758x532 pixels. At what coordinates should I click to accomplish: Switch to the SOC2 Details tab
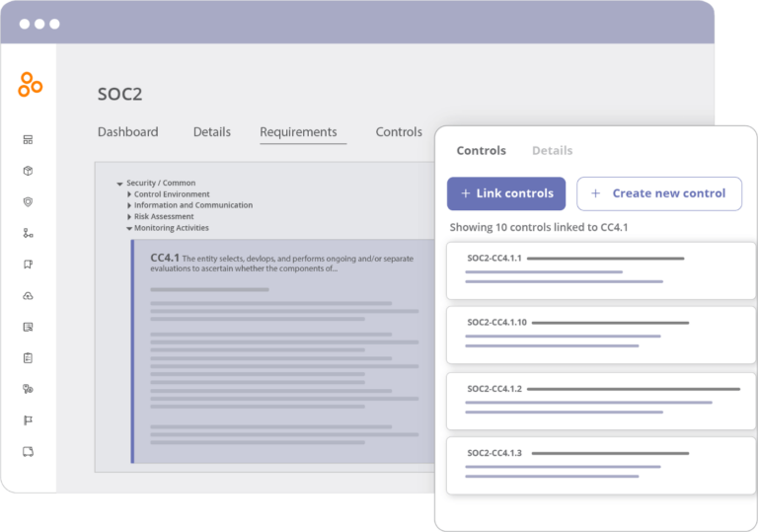[x=212, y=132]
